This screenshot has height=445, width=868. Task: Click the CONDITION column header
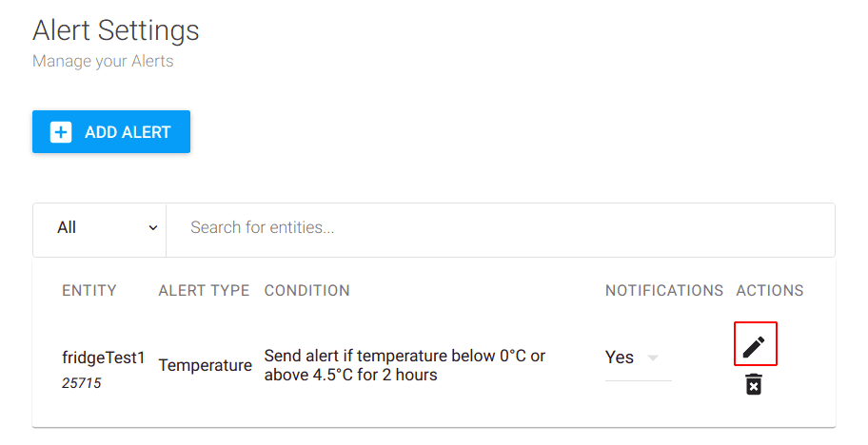(x=306, y=290)
